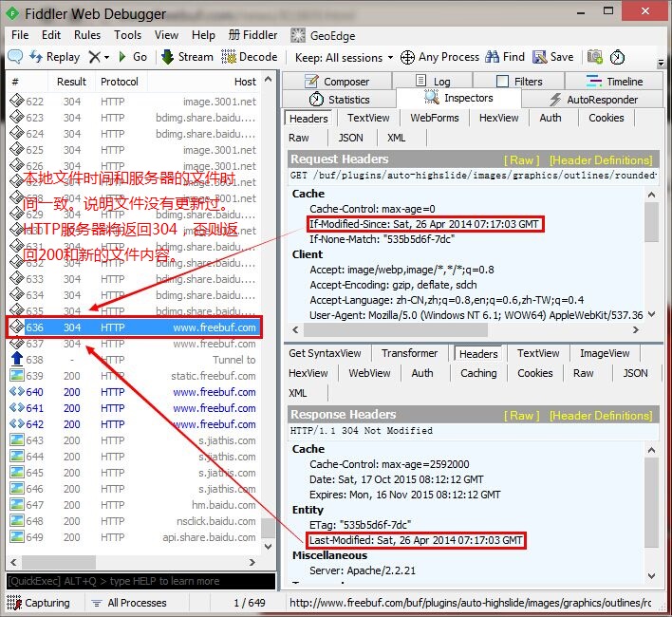The width and height of the screenshot is (672, 617).
Task: Select session 622 image.3001.net
Action: [133, 102]
